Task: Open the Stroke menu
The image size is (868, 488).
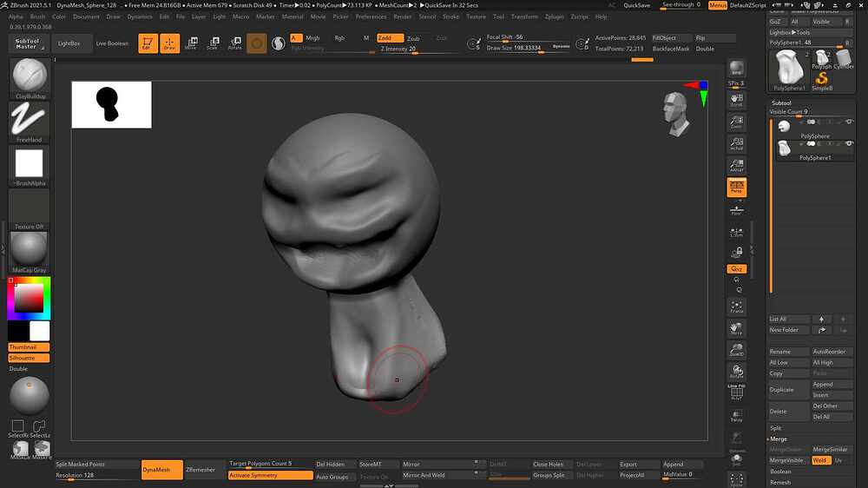Action: tap(451, 16)
